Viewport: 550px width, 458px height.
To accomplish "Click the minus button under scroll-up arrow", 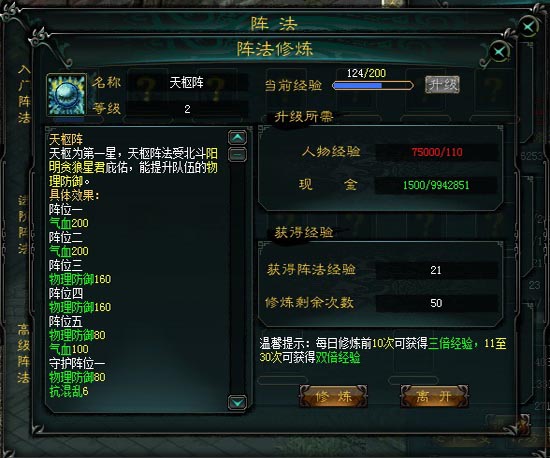I will coord(237,154).
